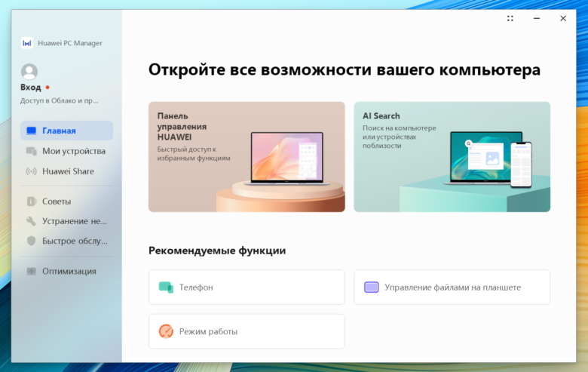
Task: Open the Мои устройства section
Action: [67, 151]
